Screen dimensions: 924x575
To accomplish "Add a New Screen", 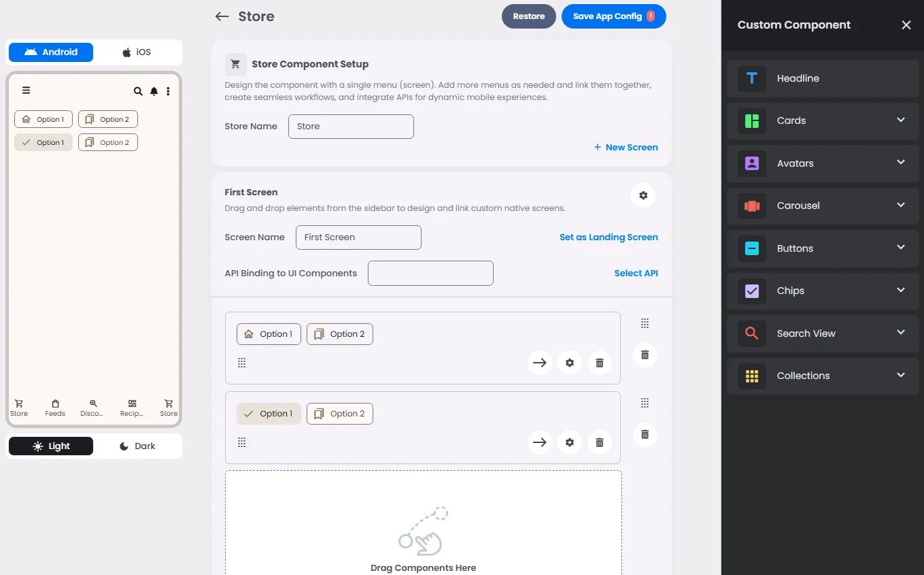I will [626, 147].
